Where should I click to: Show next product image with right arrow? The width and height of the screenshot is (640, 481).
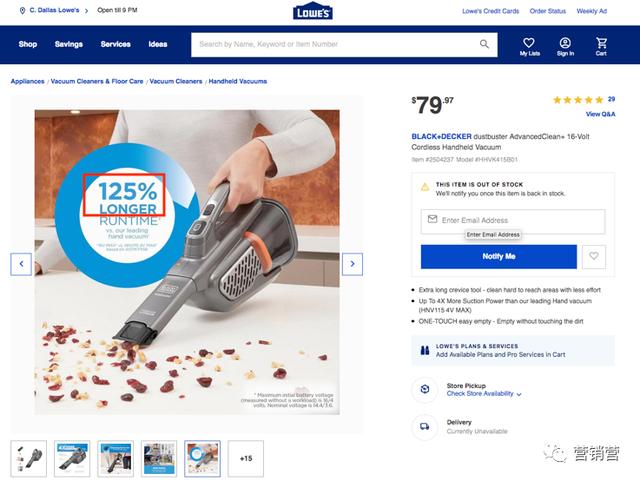click(352, 264)
